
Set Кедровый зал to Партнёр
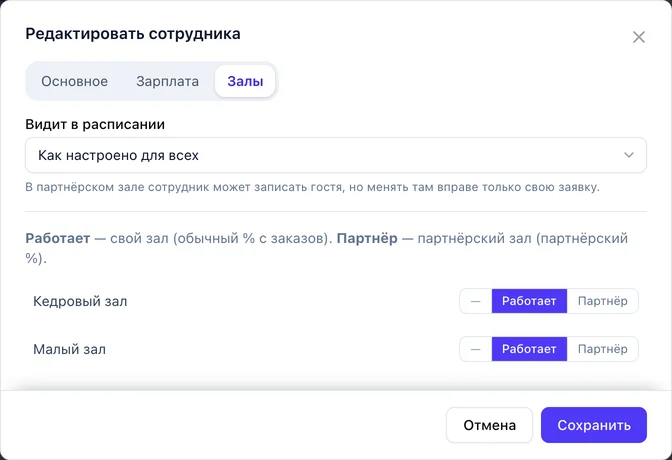tap(603, 301)
